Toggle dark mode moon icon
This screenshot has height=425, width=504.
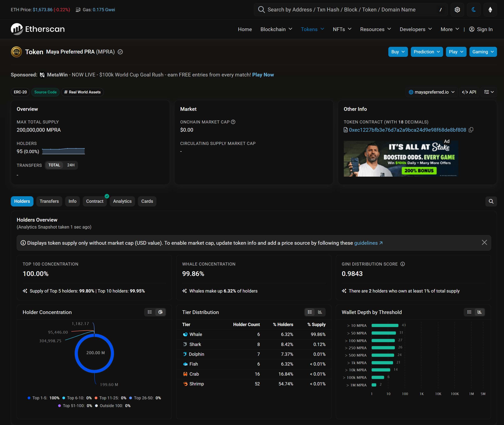coord(473,10)
